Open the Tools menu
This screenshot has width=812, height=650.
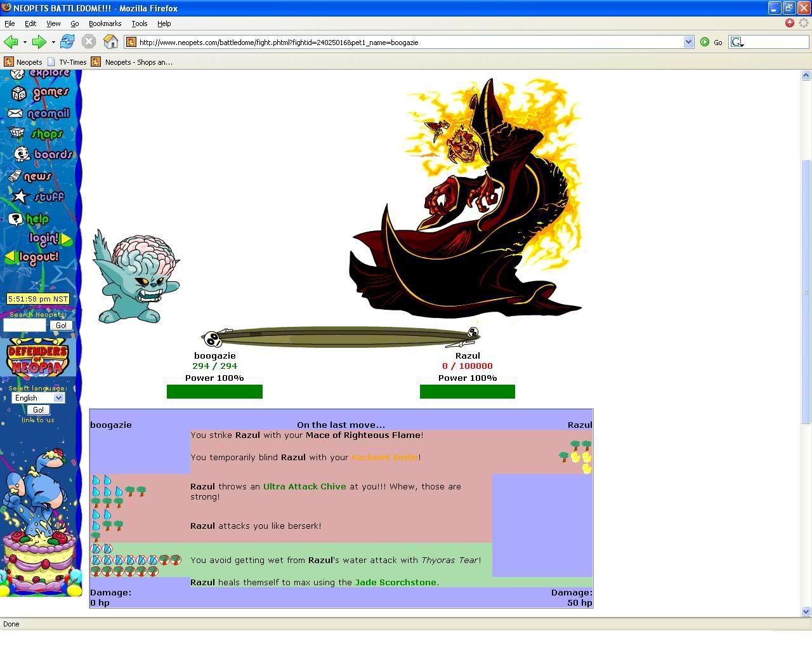click(140, 23)
